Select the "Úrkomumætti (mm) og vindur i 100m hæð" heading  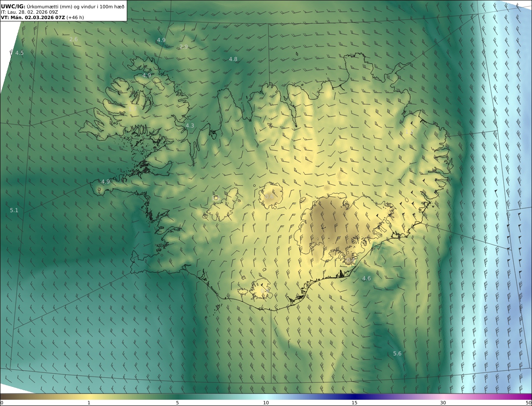coord(76,6)
